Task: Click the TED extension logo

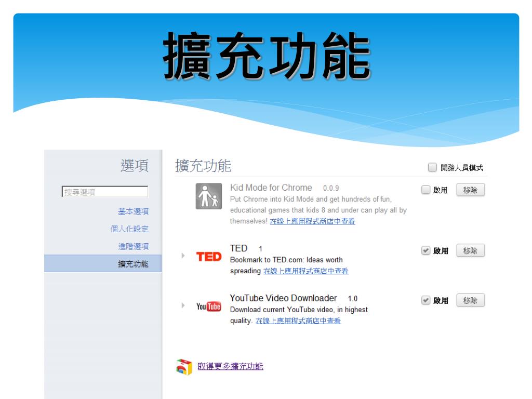Action: click(209, 257)
